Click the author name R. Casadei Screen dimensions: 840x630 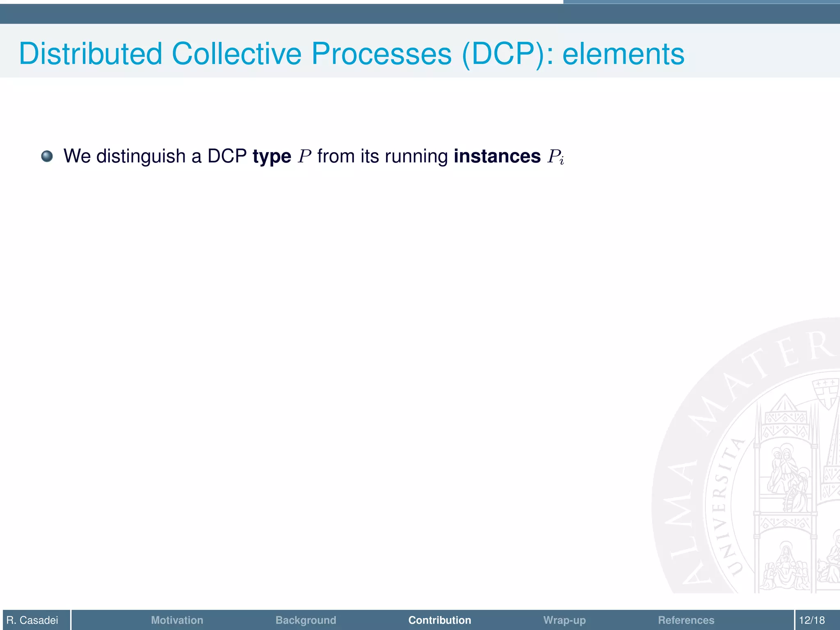32,620
